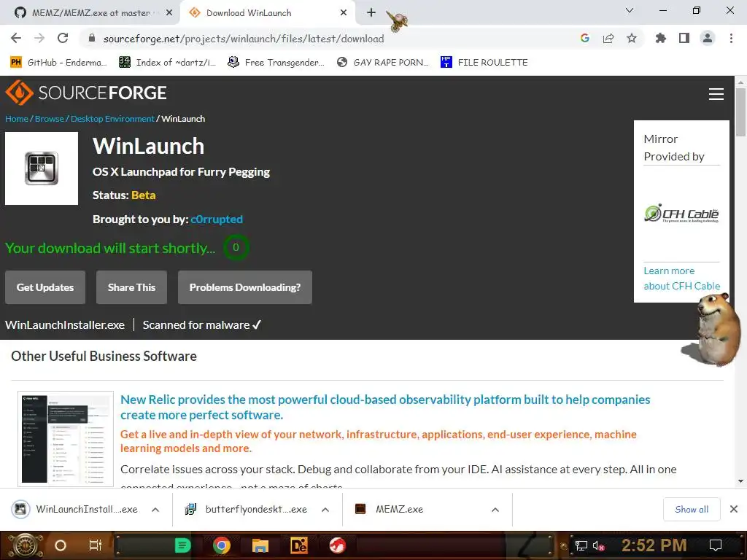This screenshot has width=747, height=560.
Task: Open the downloaded butterflyondeskt...exe file
Action: (247, 509)
